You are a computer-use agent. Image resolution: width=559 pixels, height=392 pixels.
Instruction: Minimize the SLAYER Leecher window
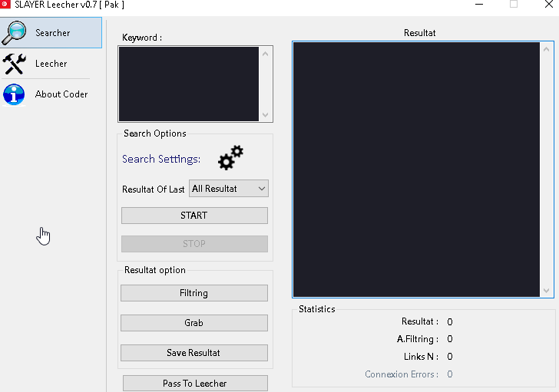479,5
